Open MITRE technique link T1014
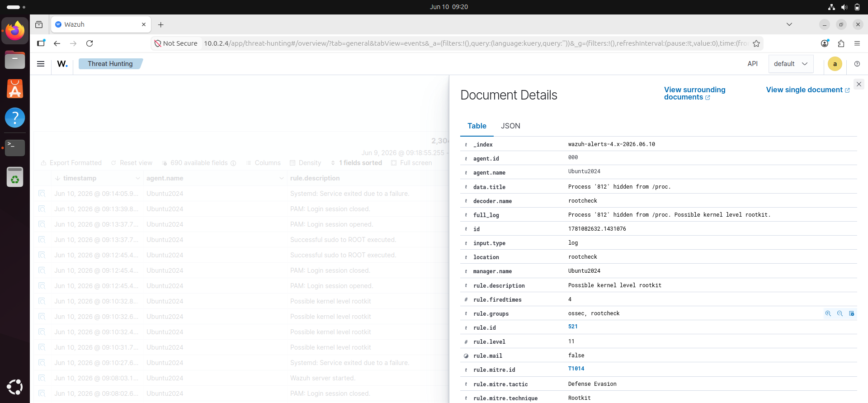 tap(576, 369)
